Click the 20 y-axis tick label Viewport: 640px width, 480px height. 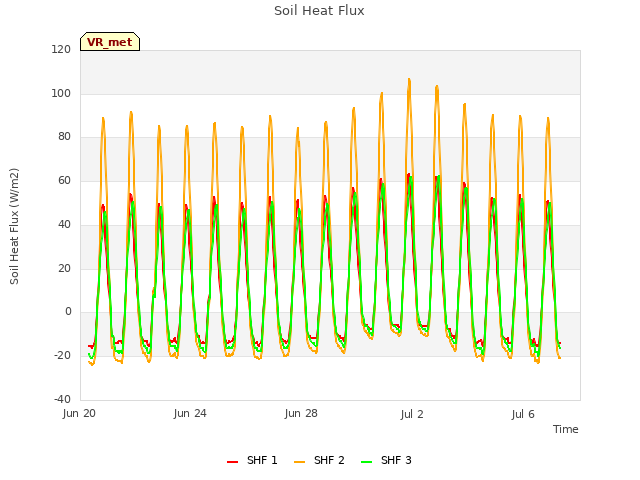click(x=64, y=268)
